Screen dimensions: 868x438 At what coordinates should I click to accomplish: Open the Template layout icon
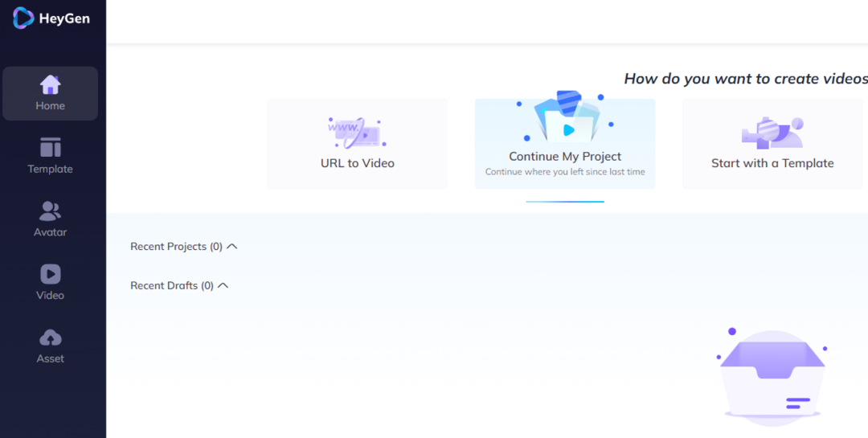pyautogui.click(x=51, y=147)
